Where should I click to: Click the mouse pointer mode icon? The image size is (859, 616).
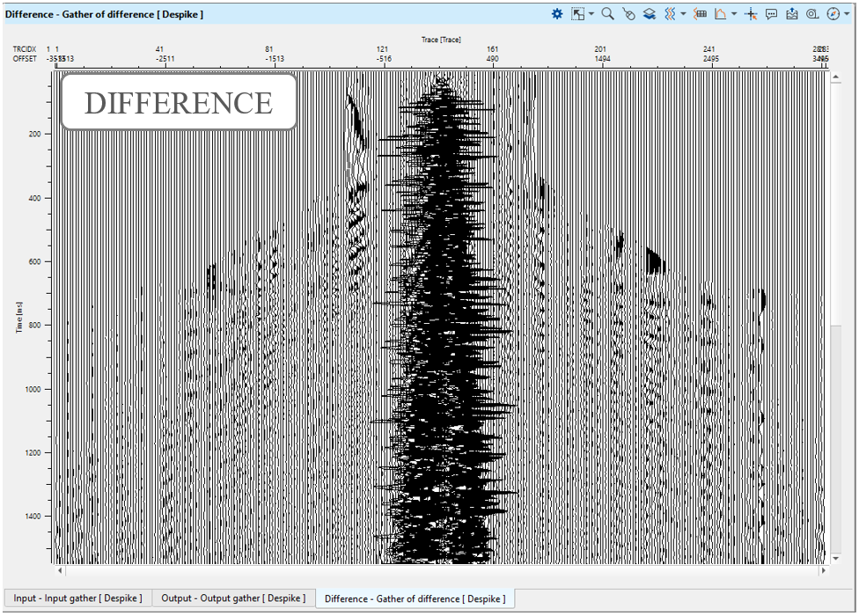coord(628,14)
